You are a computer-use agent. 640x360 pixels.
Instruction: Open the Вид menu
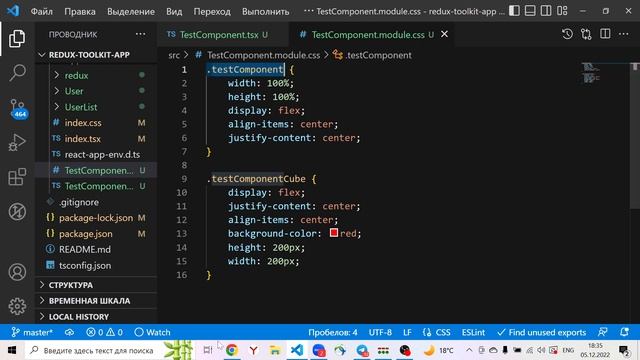point(174,11)
